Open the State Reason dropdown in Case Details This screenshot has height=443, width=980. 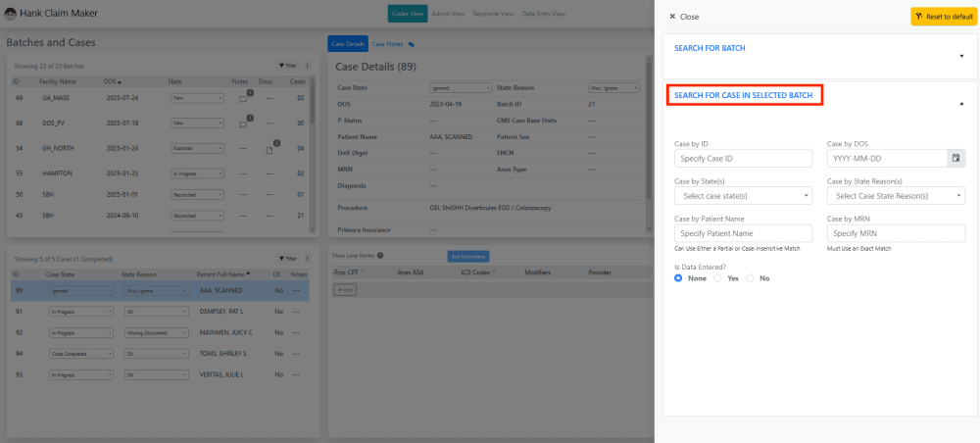pyautogui.click(x=613, y=88)
